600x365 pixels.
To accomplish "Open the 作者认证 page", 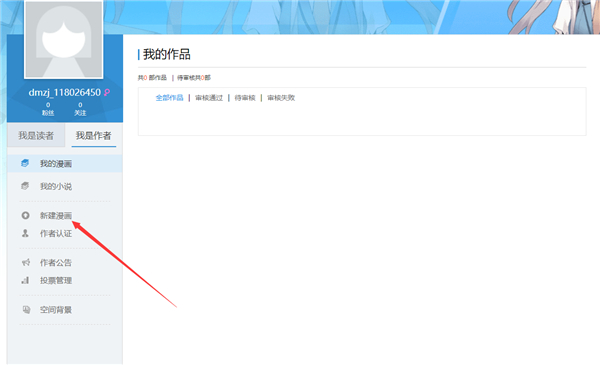I will [56, 233].
